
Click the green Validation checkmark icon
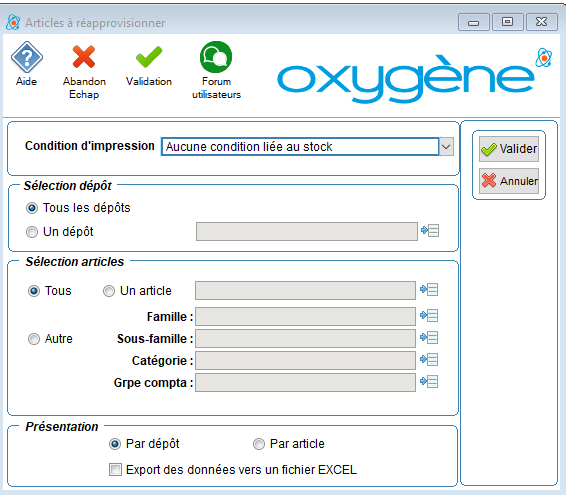(149, 57)
